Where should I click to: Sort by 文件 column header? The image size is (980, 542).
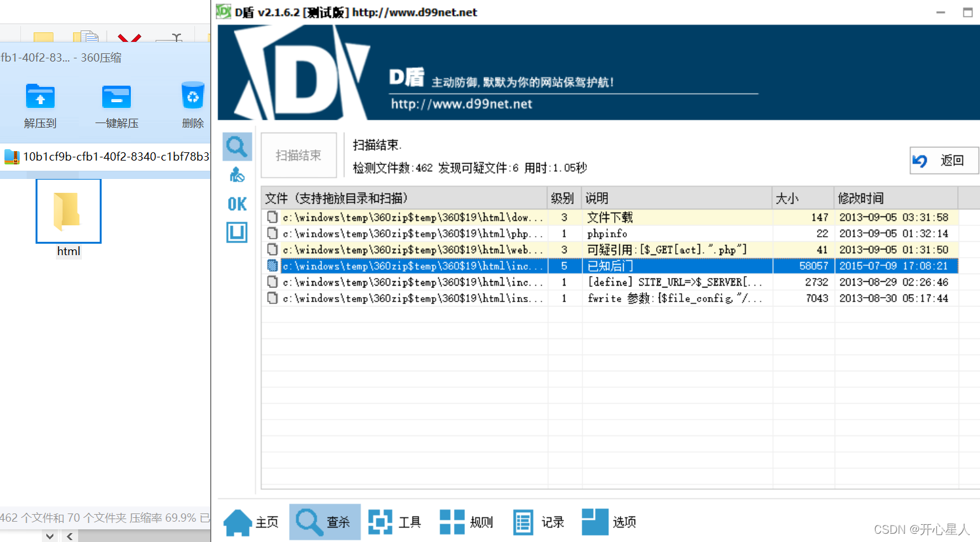point(405,198)
